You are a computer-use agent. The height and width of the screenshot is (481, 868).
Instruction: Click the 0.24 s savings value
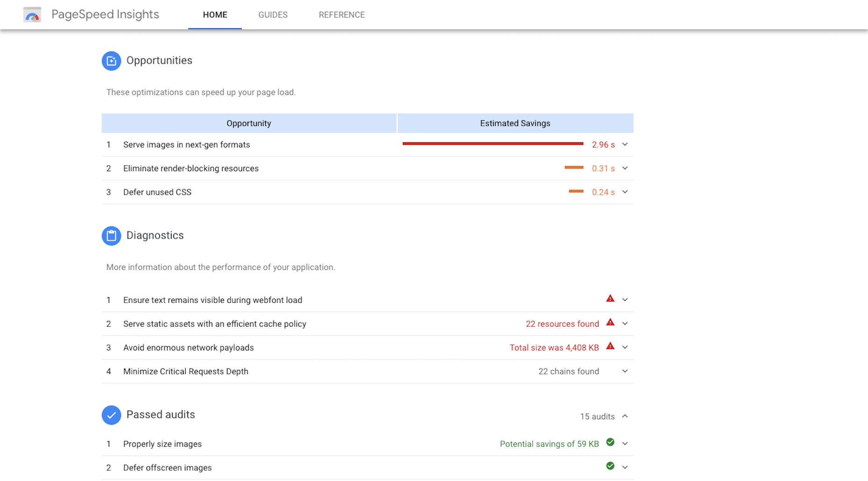pyautogui.click(x=603, y=192)
